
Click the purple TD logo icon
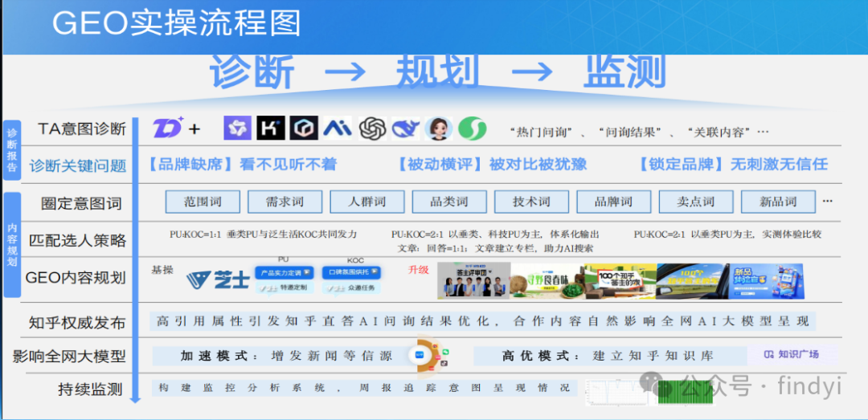tap(169, 128)
